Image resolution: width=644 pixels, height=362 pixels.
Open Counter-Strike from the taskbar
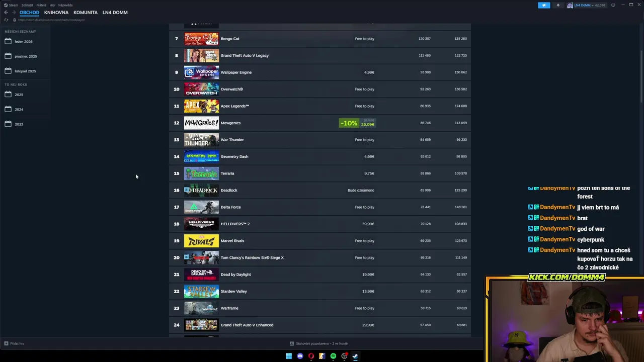(x=322, y=356)
